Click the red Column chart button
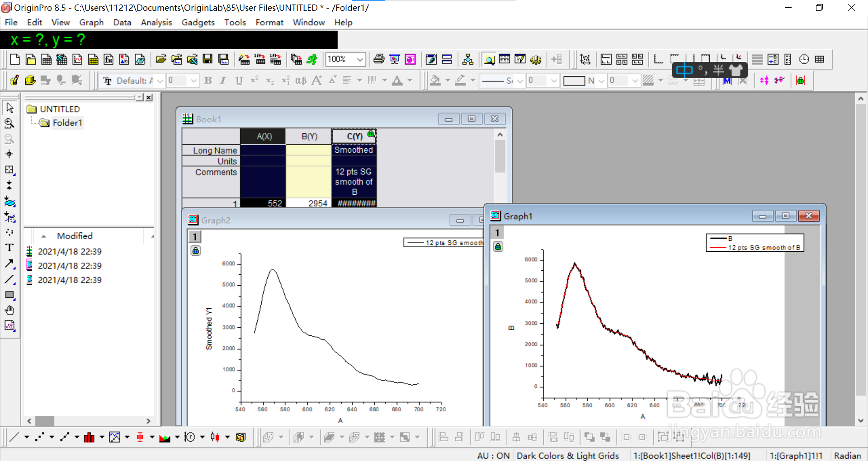 [x=90, y=437]
